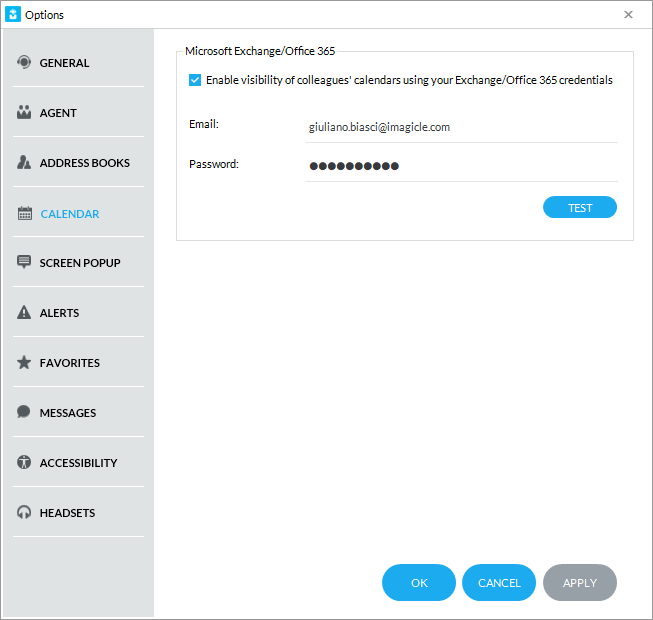
Task: Click the Screen Popup speech icon
Action: coord(24,262)
